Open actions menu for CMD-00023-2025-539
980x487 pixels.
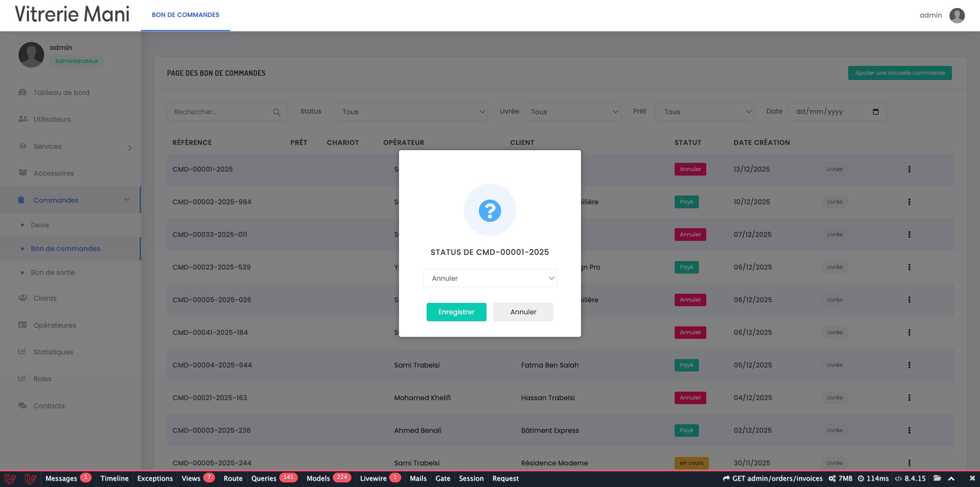coord(909,267)
